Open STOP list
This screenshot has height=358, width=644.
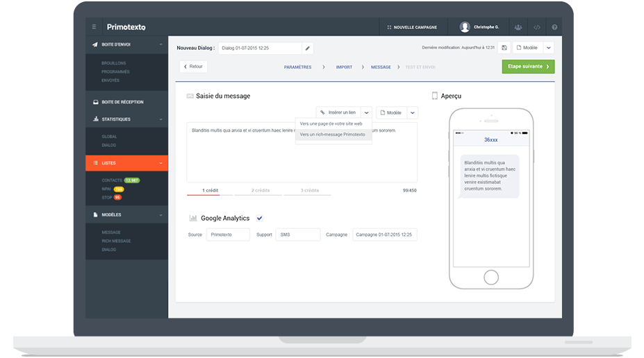point(107,198)
